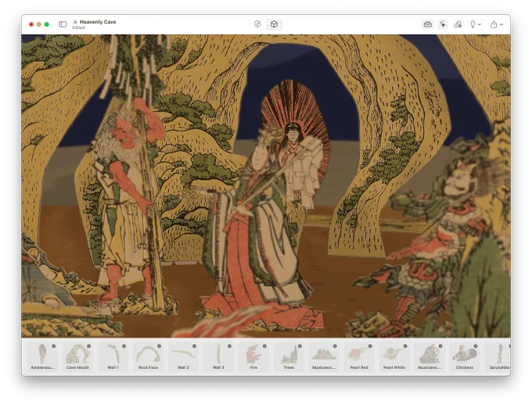Select the Musicians thumbnail next to Chickens
The width and height of the screenshot is (532, 404).
tap(430, 356)
